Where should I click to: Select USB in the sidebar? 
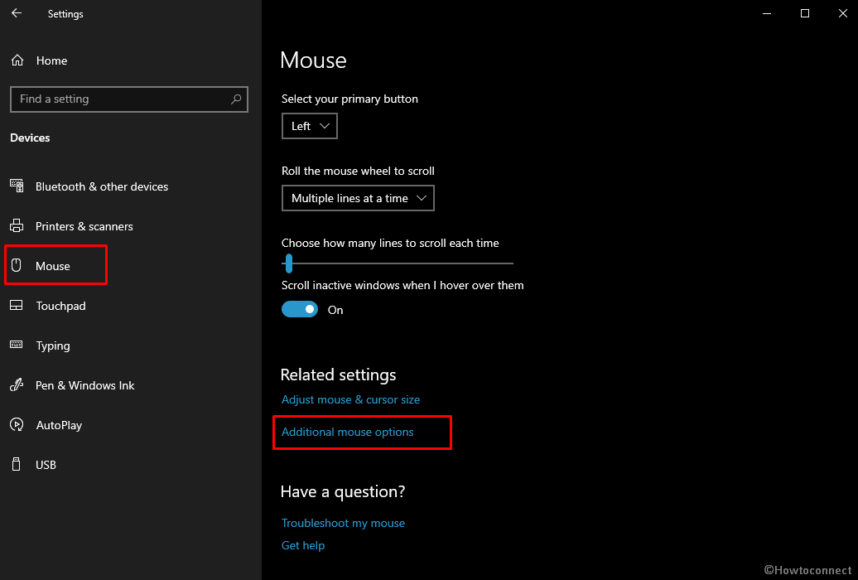[x=45, y=464]
